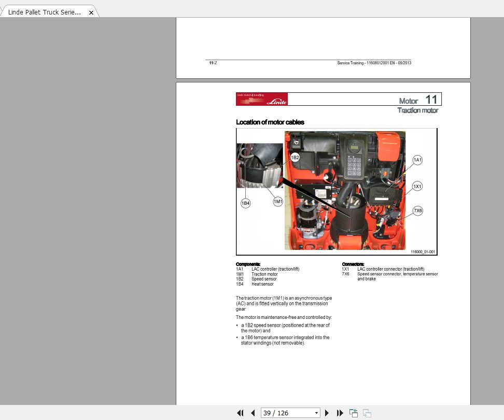Image resolution: width=504 pixels, height=420 pixels.
Task: Click the 'Connectors:' list heading
Action: 353,264
